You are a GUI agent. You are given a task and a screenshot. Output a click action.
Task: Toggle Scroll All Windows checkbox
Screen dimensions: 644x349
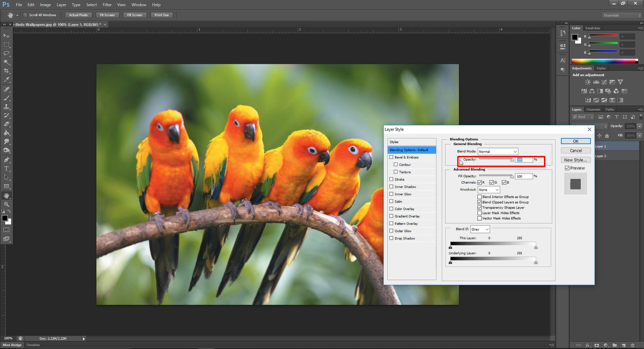(25, 15)
